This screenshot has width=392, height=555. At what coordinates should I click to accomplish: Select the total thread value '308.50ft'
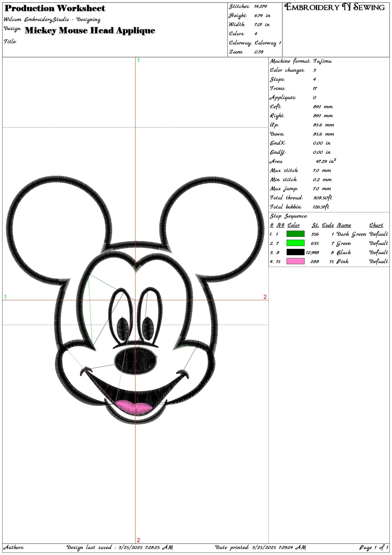click(322, 198)
